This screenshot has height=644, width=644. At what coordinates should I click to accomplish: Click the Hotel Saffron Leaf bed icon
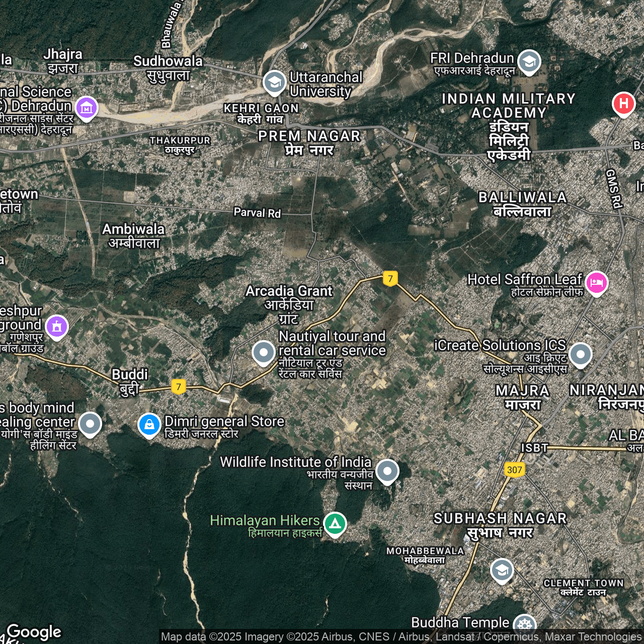[x=596, y=283]
